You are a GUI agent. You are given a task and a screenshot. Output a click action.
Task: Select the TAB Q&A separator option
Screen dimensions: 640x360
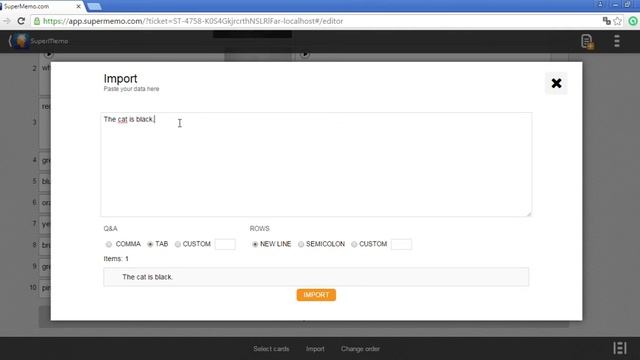tap(150, 244)
